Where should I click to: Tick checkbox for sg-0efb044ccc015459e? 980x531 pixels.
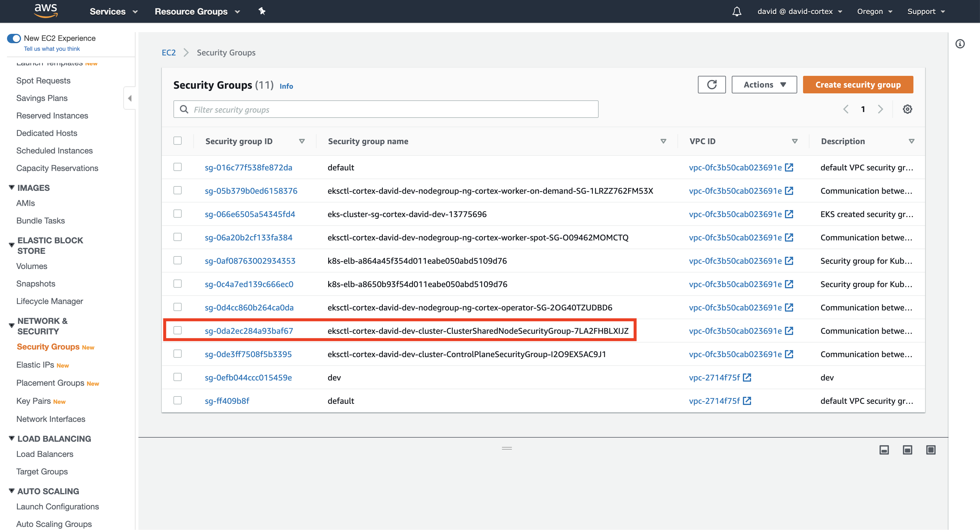pos(177,377)
